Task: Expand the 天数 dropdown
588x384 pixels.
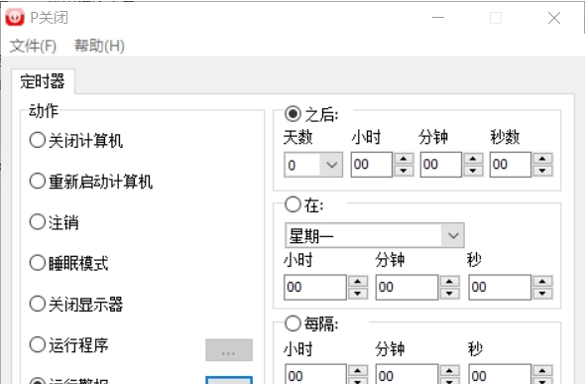Action: coord(331,165)
